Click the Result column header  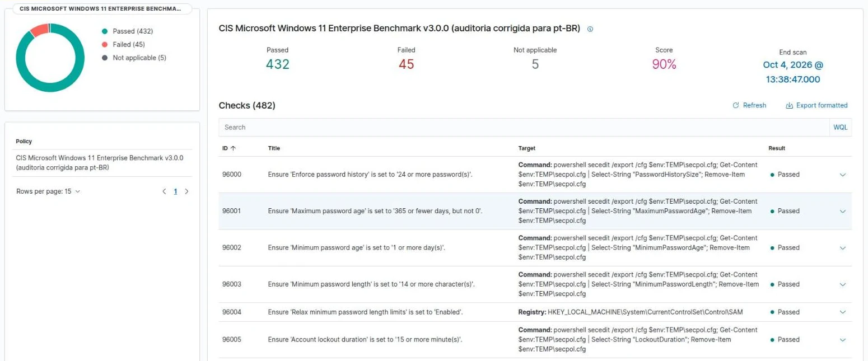pyautogui.click(x=777, y=148)
